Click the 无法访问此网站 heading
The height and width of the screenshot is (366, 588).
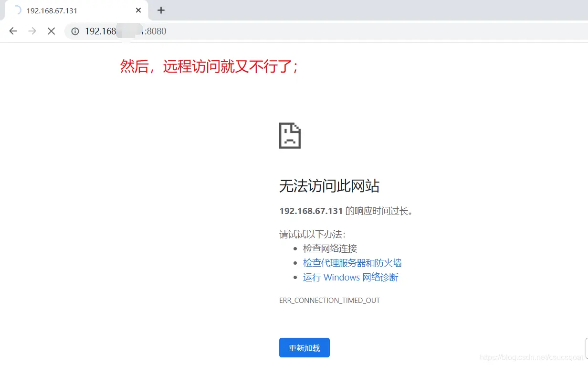pyautogui.click(x=329, y=186)
